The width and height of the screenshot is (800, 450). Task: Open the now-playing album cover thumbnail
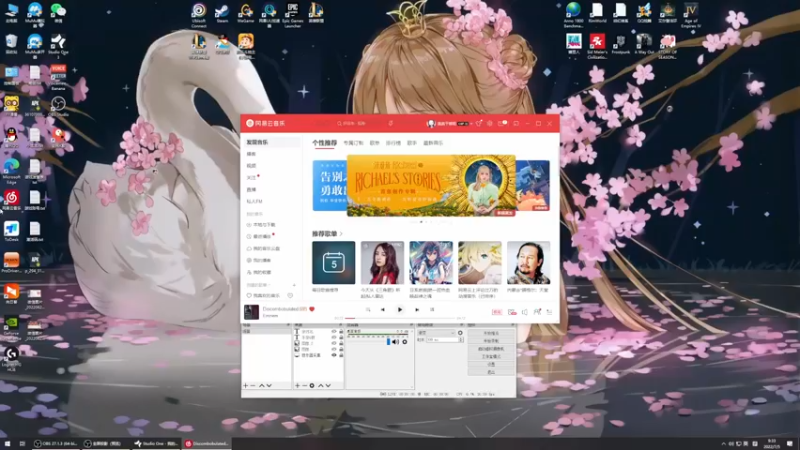pos(251,312)
